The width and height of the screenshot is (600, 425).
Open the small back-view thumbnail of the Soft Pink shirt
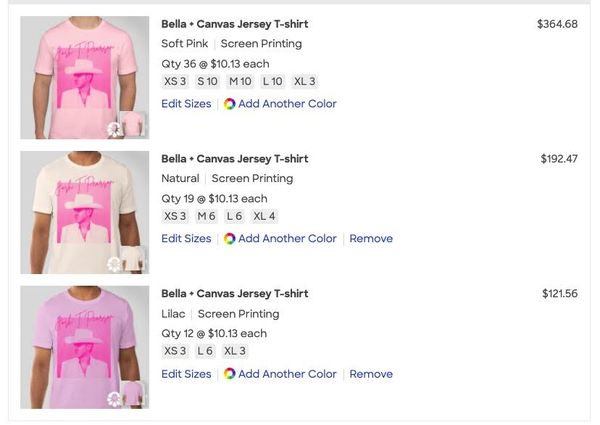click(135, 124)
